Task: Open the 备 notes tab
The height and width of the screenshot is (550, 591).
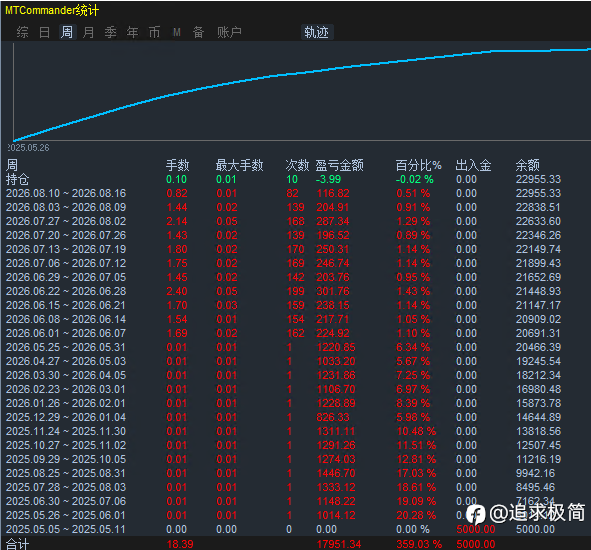Action: click(199, 32)
